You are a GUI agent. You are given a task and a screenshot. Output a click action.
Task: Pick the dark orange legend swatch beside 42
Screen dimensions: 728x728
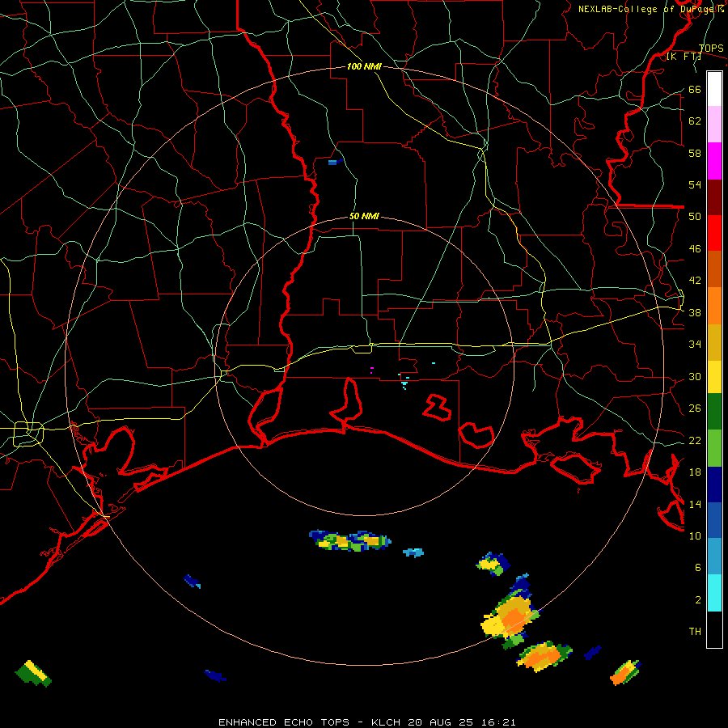pyautogui.click(x=714, y=269)
